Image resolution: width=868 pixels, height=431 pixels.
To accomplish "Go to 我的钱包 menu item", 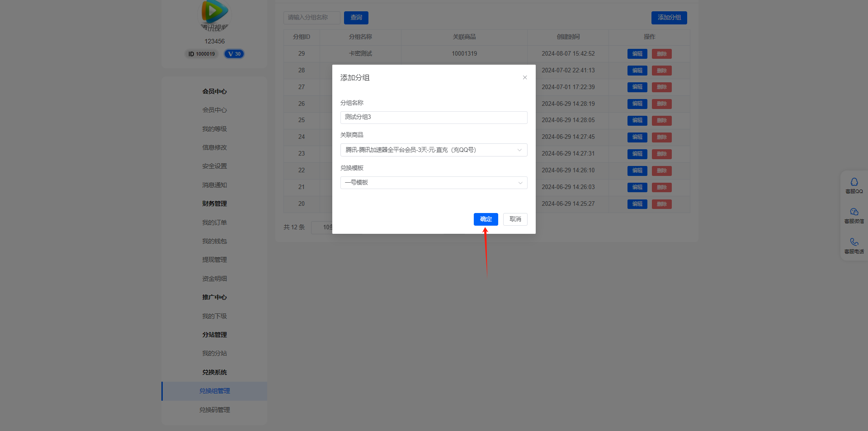I will (215, 241).
